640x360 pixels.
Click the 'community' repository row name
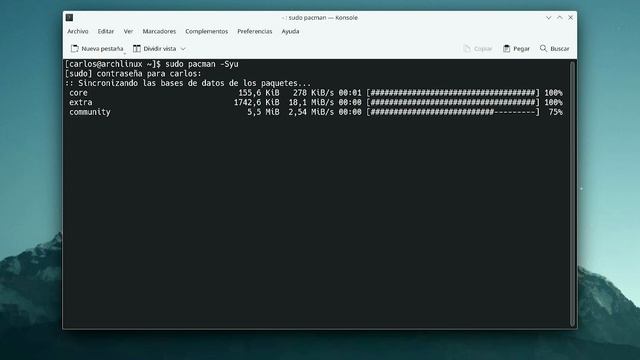coord(90,112)
